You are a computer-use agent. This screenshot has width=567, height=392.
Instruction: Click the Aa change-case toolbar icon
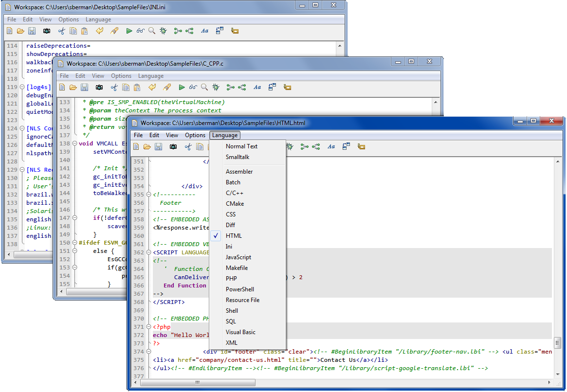coord(331,146)
